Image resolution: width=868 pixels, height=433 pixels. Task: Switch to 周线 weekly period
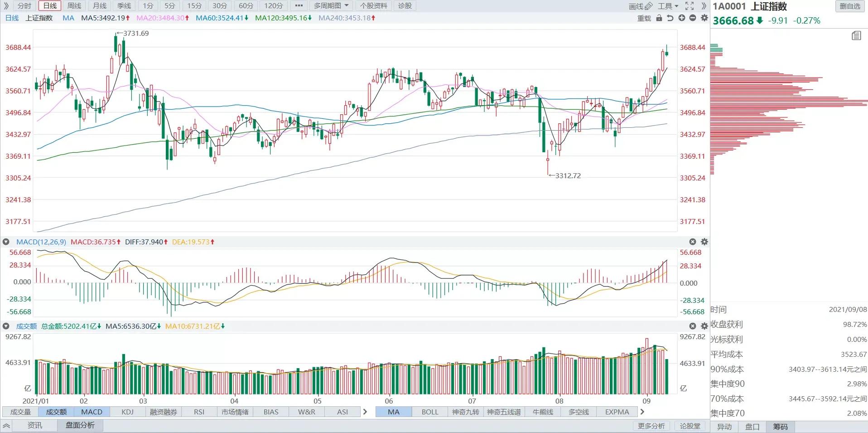pyautogui.click(x=74, y=6)
